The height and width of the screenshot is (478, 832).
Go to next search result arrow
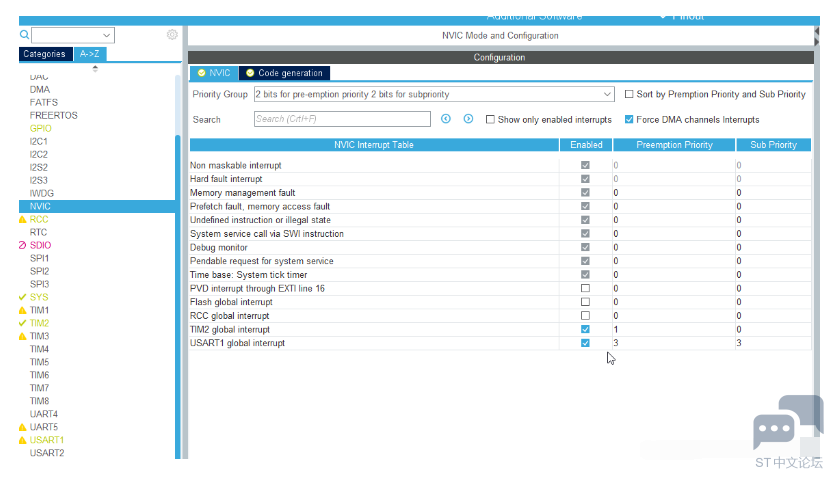tap(467, 119)
